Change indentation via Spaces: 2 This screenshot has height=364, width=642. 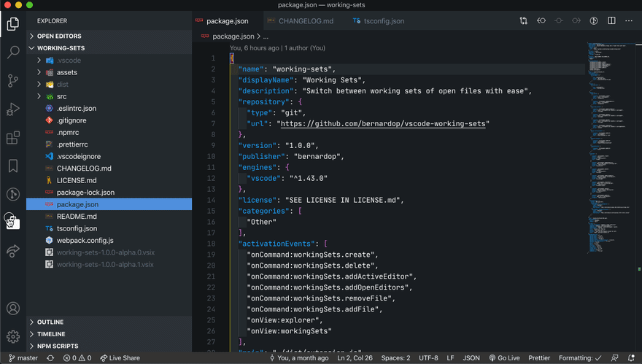click(395, 358)
